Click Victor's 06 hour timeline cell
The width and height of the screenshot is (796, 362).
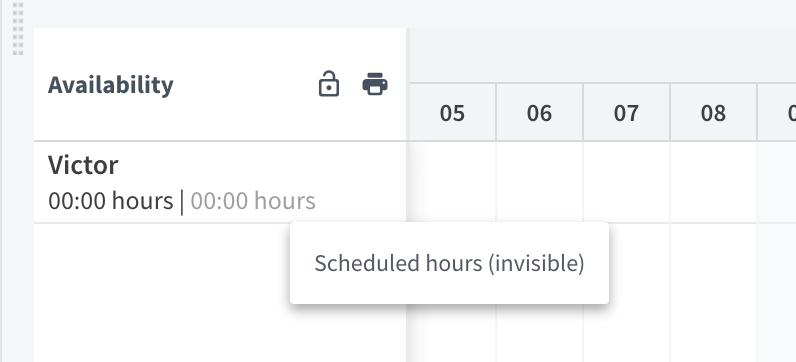[539, 182]
